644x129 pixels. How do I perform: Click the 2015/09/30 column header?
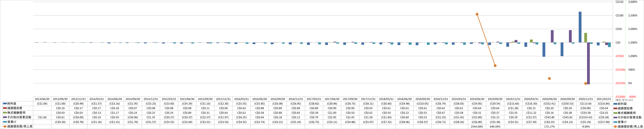coord(205,99)
